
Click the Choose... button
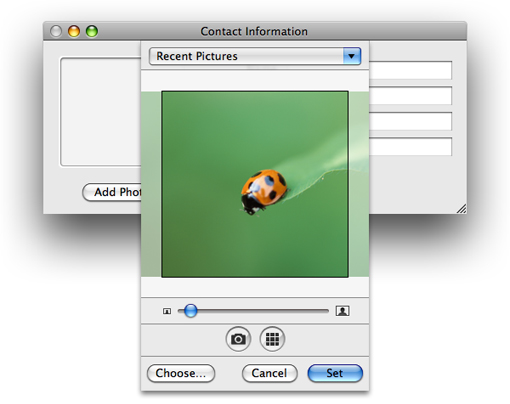(181, 373)
